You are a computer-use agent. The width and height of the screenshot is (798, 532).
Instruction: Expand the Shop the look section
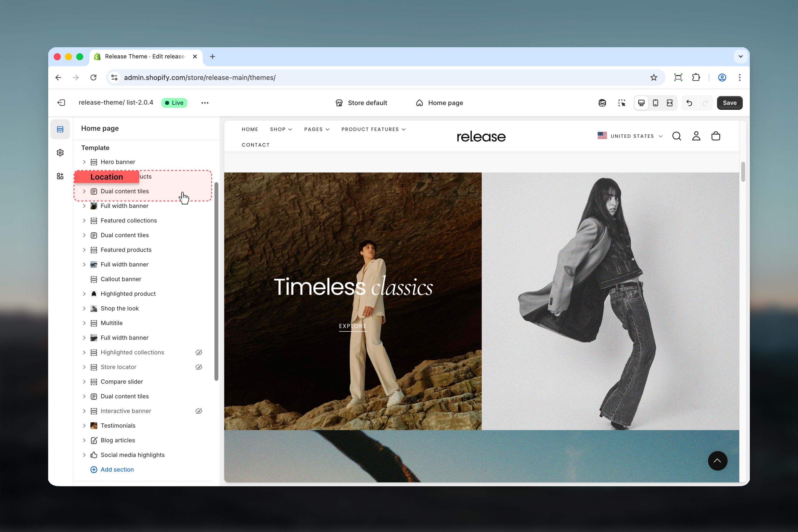click(x=84, y=308)
